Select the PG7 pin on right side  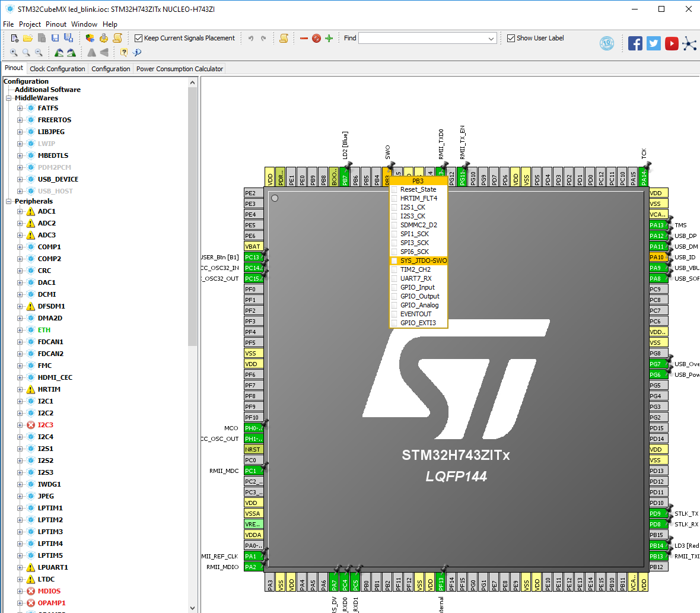coord(658,364)
